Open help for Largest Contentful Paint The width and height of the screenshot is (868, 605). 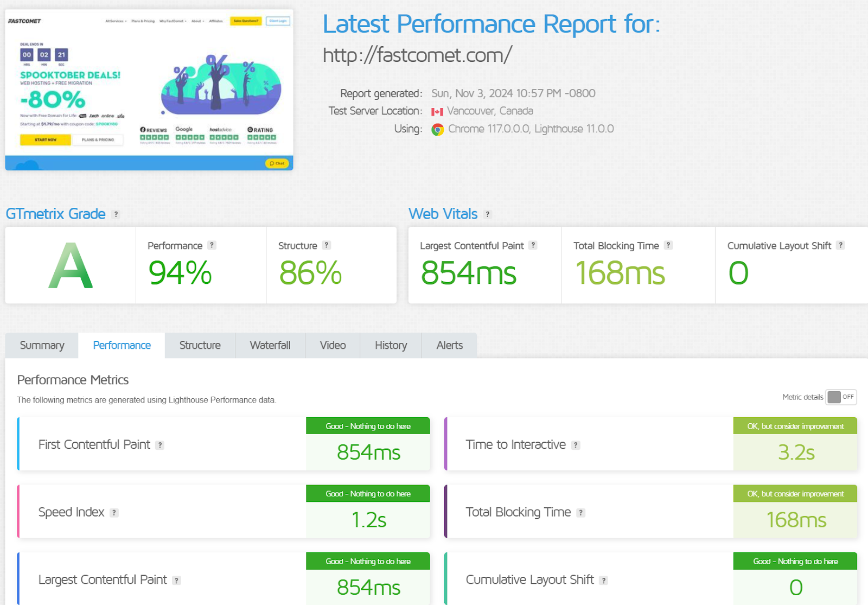533,245
